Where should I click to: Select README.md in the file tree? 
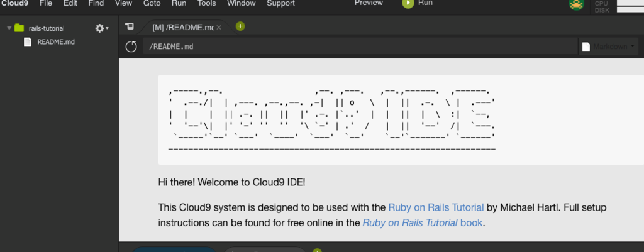click(x=56, y=42)
